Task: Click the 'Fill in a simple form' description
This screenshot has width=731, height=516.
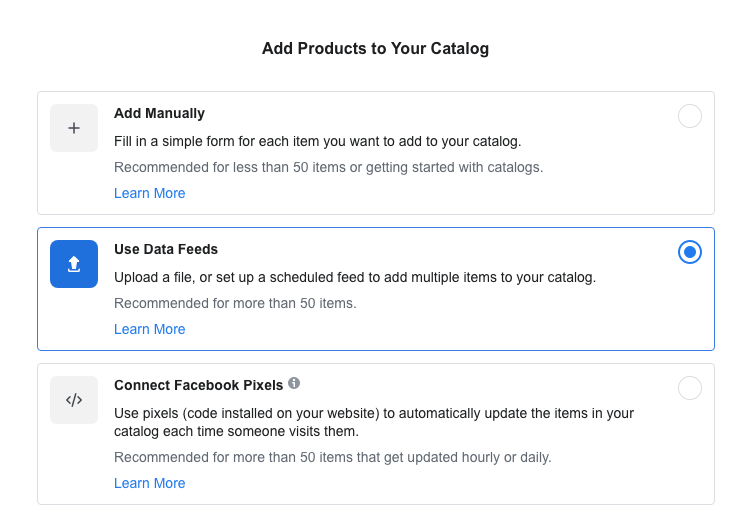Action: coord(317,141)
